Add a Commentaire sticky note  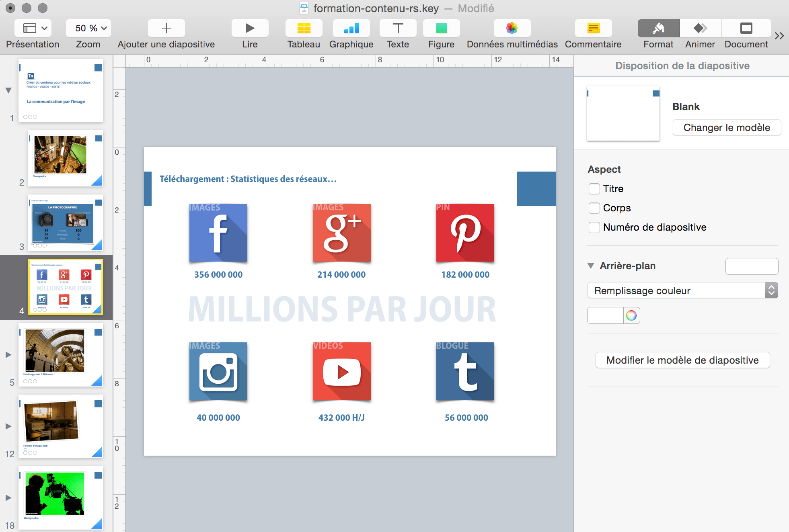click(593, 28)
